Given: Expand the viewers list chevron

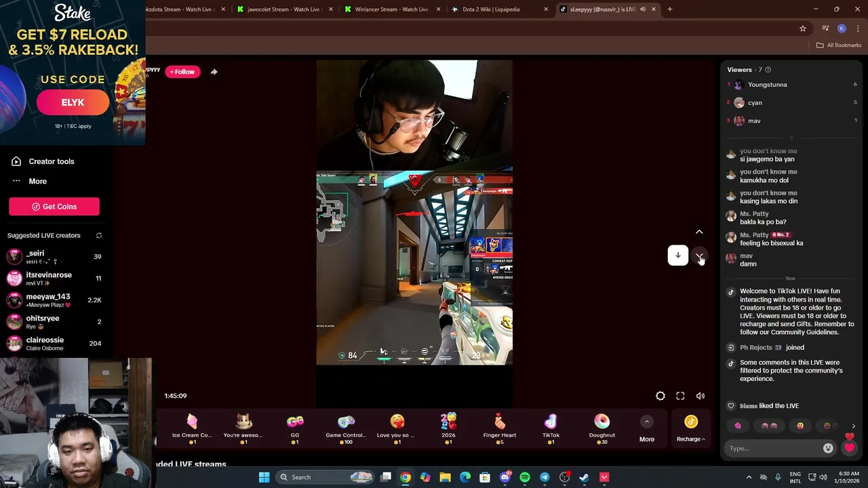Looking at the screenshot, I should tap(791, 138).
